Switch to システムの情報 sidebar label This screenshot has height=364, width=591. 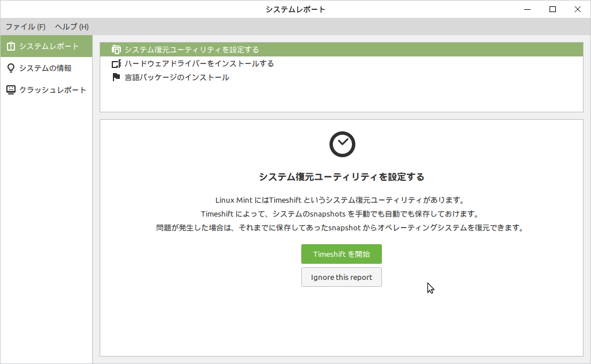[46, 68]
